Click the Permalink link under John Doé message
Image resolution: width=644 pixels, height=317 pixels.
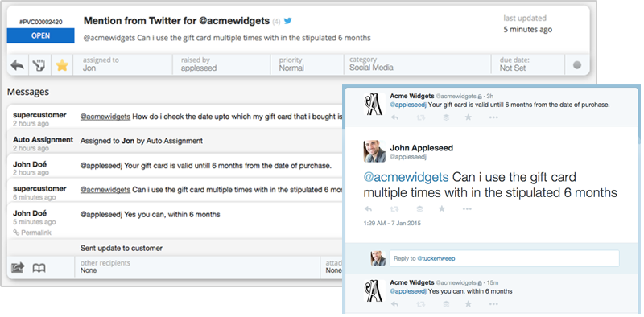(x=32, y=233)
